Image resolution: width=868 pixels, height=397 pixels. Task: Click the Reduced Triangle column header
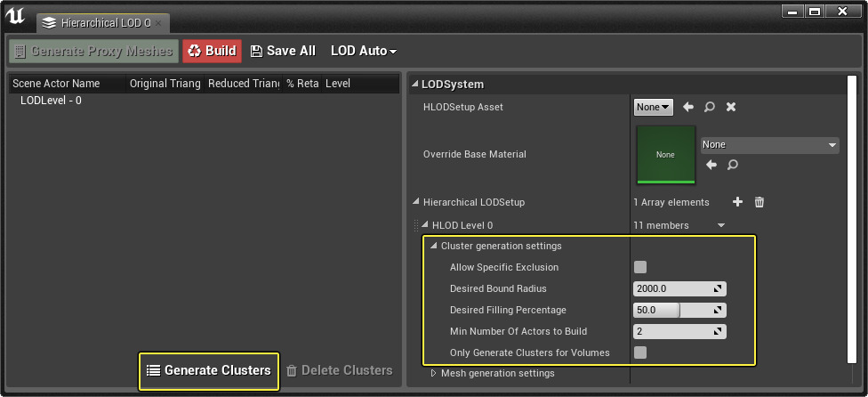pos(244,84)
